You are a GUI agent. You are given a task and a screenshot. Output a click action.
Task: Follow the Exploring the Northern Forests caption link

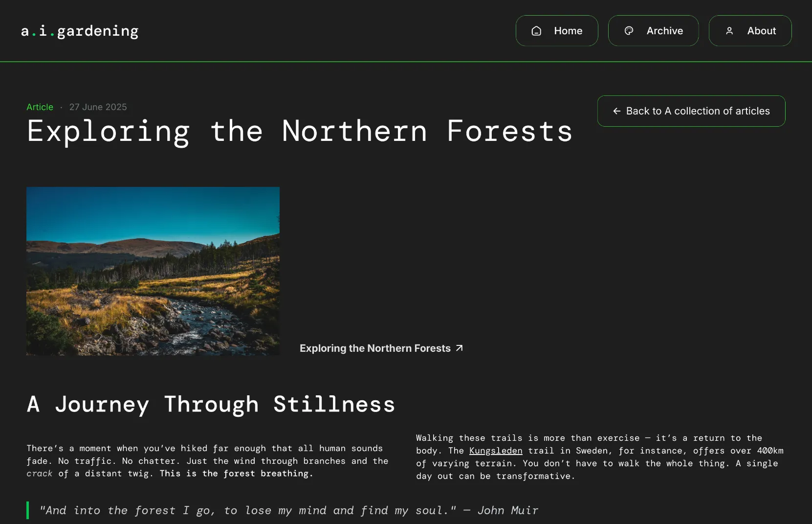(x=375, y=348)
